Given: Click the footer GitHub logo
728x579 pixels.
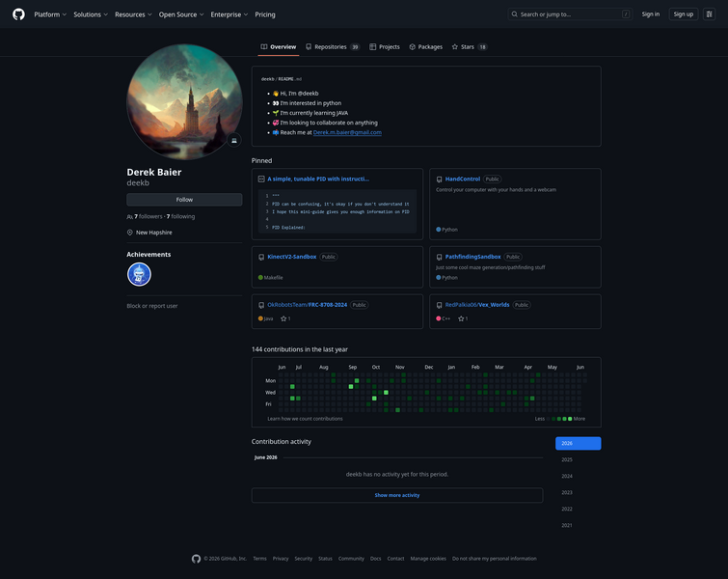Looking at the screenshot, I should (x=197, y=559).
